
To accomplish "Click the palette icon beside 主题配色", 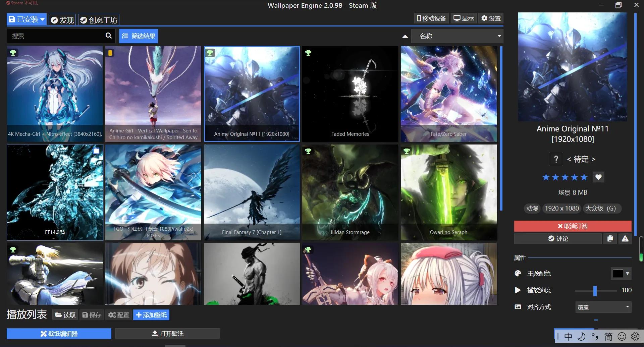I will point(518,274).
